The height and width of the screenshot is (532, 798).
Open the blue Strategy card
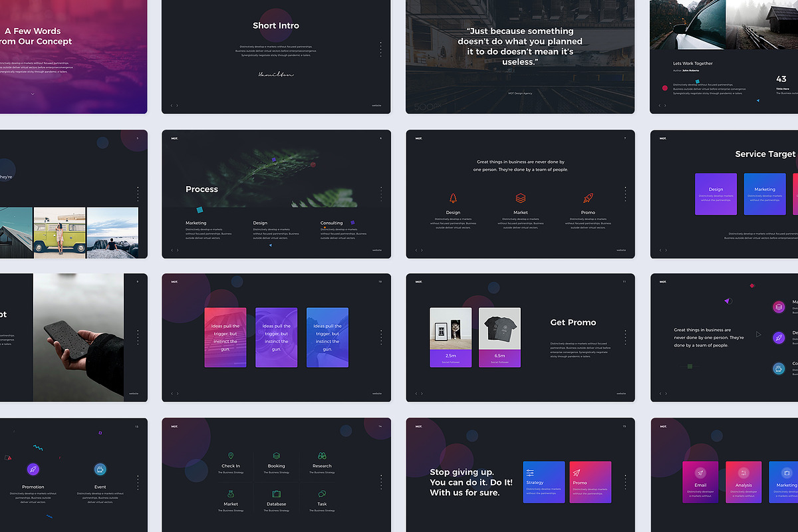pyautogui.click(x=544, y=482)
